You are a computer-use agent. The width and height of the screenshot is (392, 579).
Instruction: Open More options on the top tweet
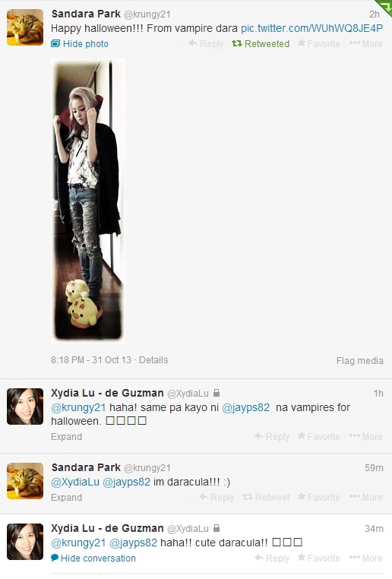pos(366,43)
